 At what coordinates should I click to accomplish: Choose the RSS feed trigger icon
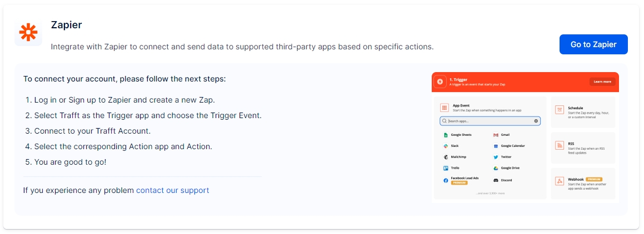(x=560, y=145)
